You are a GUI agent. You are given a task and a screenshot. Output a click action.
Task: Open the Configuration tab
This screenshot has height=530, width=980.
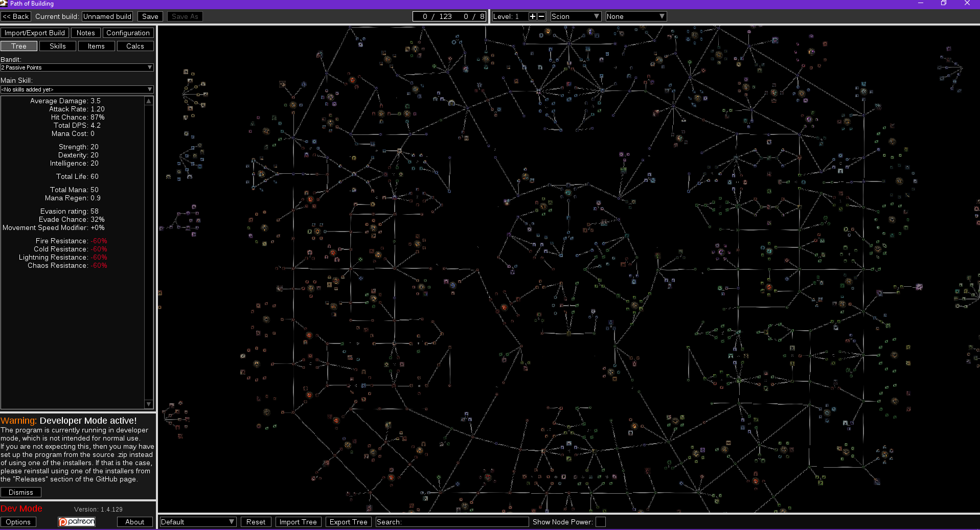pyautogui.click(x=128, y=32)
